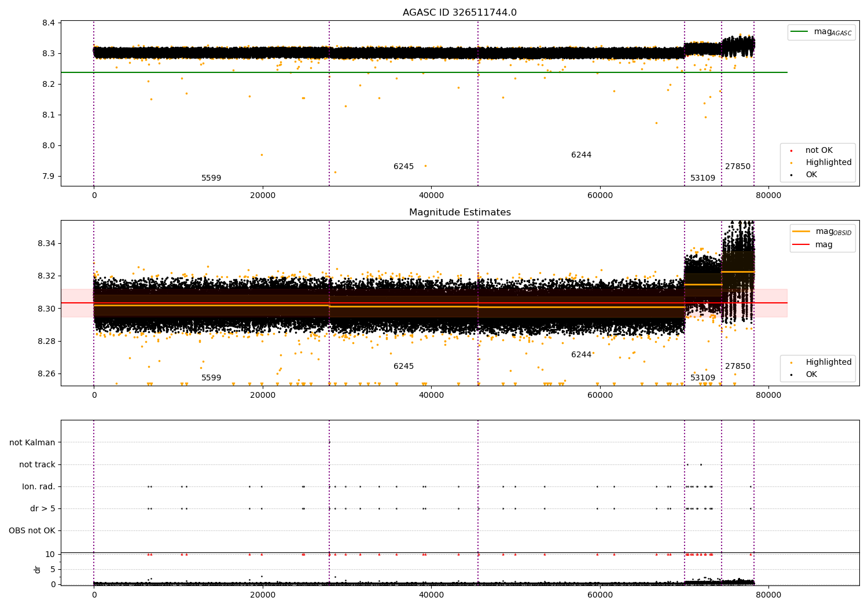Screen dimensions: 868x608
Task: Click the 'OBS not OK' row label
Action: [32, 531]
